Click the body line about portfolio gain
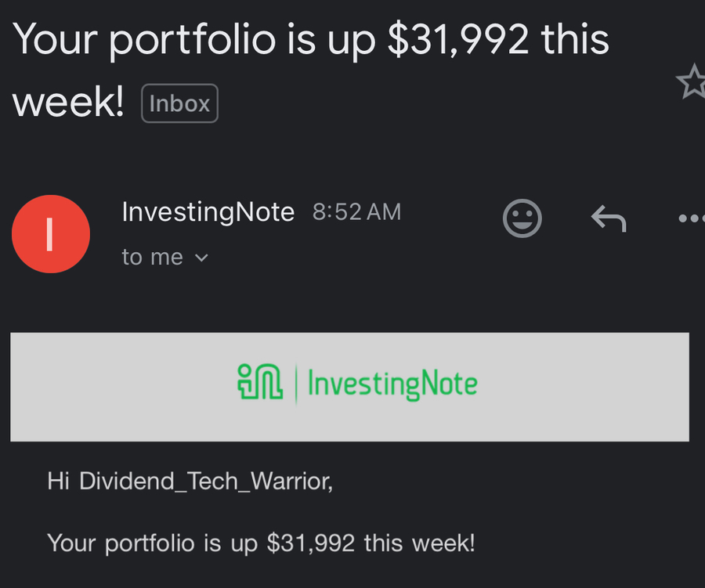The height and width of the screenshot is (588, 705). point(261,543)
